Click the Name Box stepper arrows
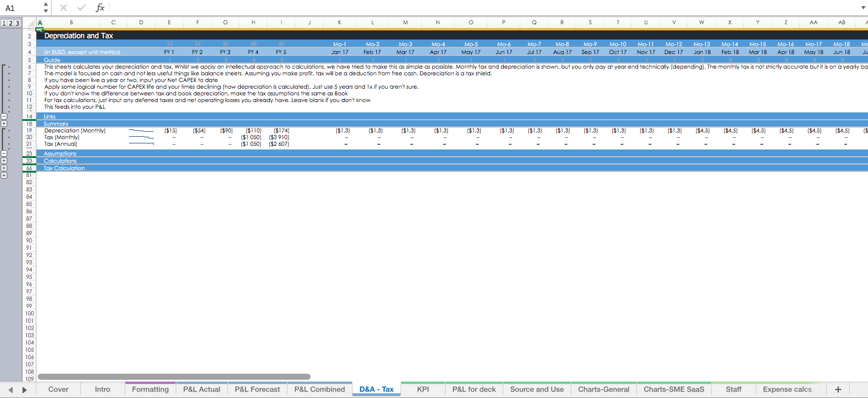This screenshot has height=398, width=868. 46,8
